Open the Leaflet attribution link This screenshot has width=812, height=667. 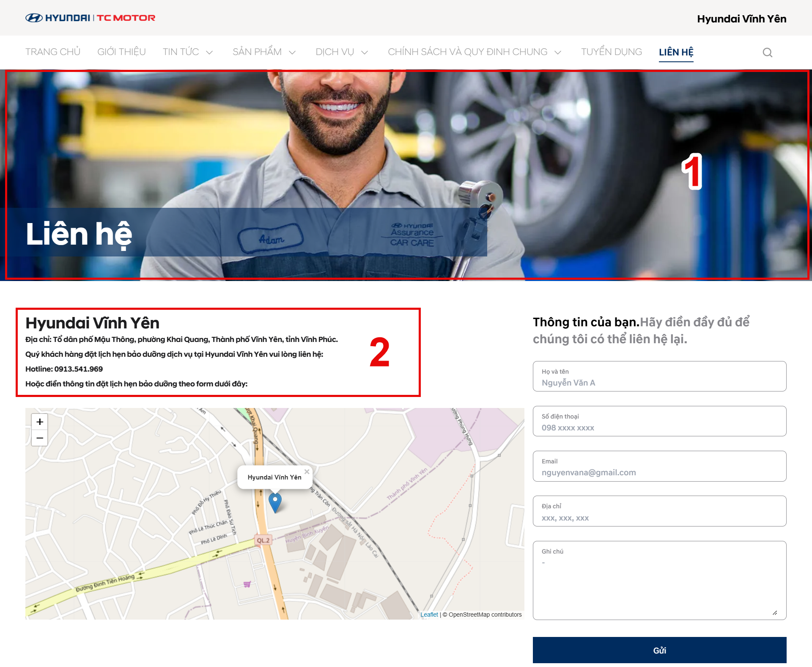429,615
